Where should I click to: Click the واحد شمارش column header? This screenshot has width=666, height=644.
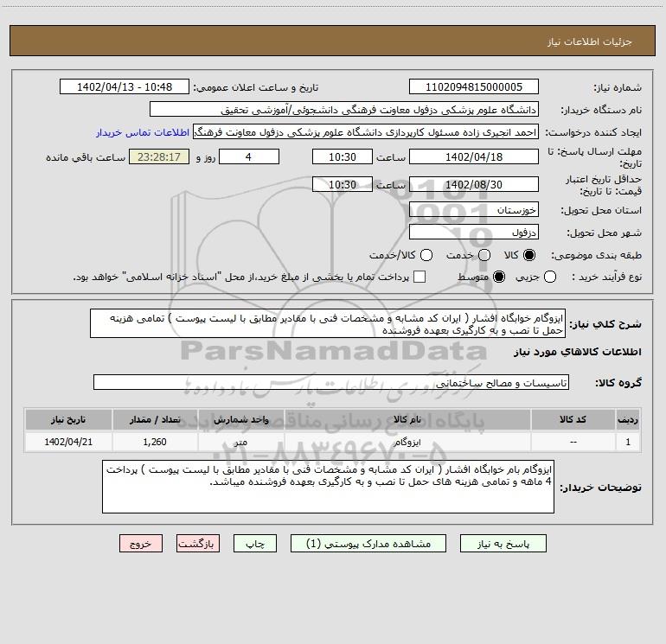click(x=240, y=419)
